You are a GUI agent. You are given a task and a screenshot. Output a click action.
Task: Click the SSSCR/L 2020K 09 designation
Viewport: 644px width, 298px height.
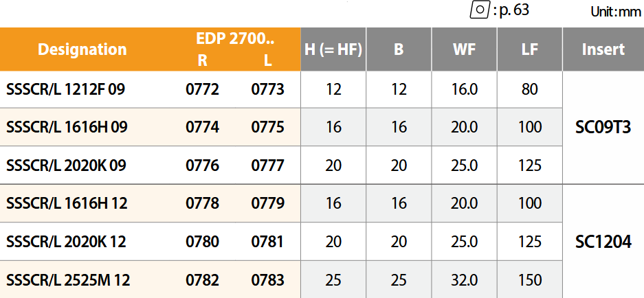(x=65, y=165)
